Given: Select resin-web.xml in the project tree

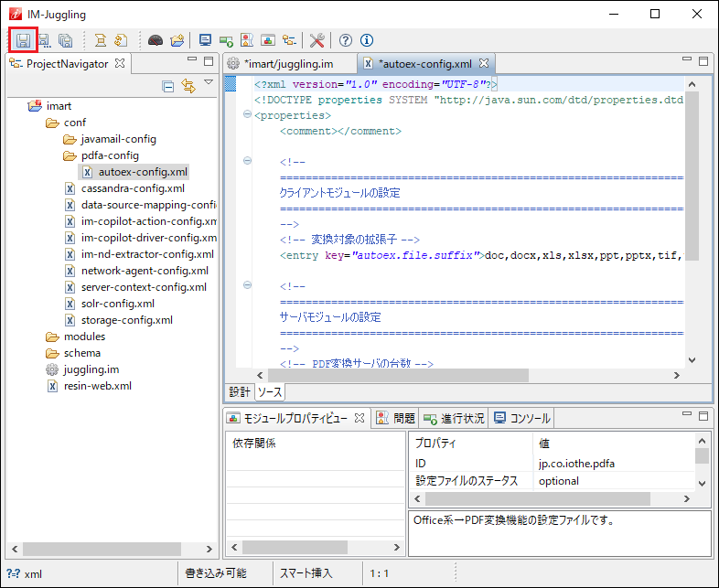Looking at the screenshot, I should [x=97, y=386].
